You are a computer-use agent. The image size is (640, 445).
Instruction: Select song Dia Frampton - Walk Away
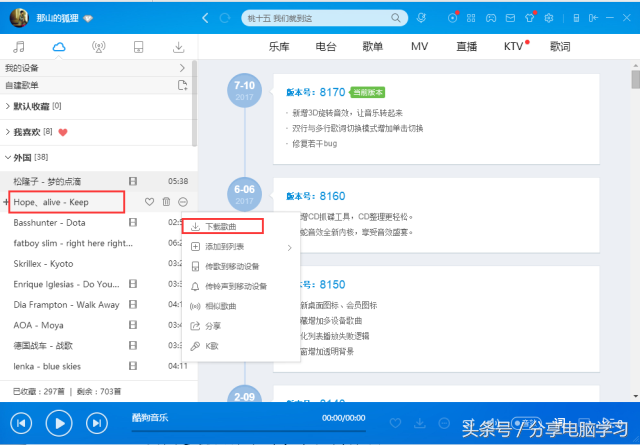[x=66, y=305]
